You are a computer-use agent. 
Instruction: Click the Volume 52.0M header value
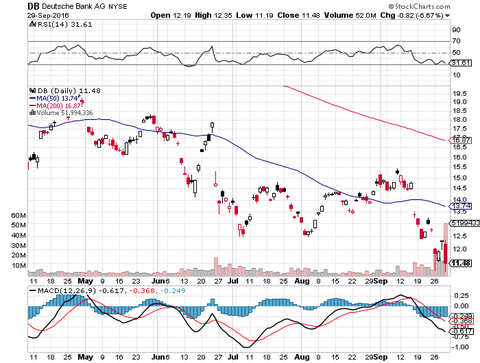tap(350, 15)
